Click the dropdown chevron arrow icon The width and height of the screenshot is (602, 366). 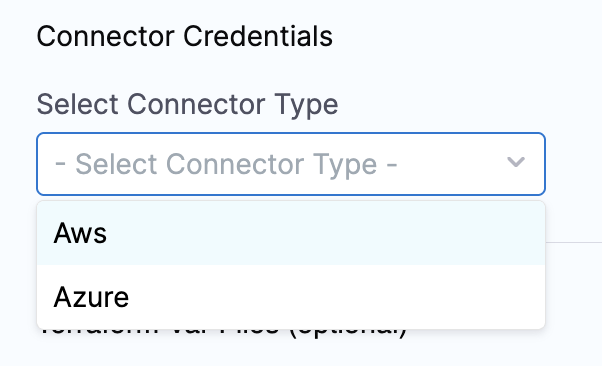516,162
